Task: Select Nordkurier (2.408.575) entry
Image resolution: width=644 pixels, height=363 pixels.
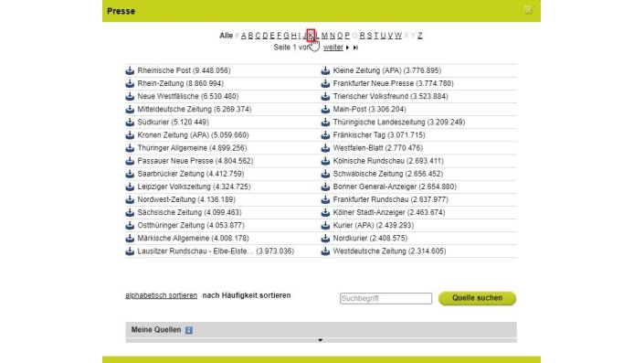Action: tap(370, 239)
